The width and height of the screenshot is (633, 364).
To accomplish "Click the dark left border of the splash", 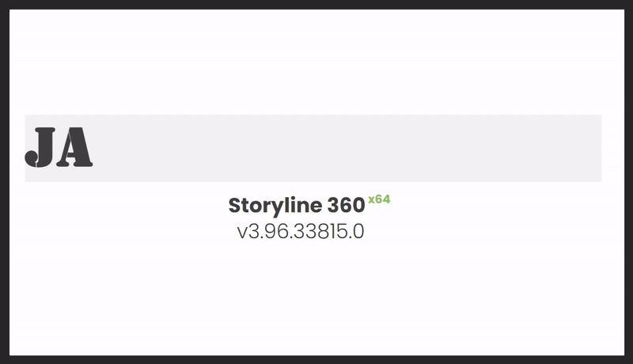I will point(4,182).
